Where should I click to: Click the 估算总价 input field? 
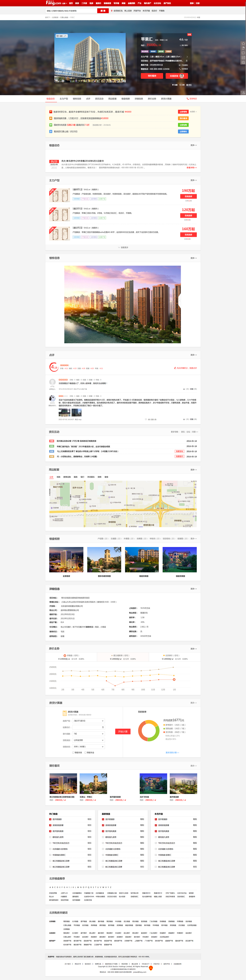[88, 727]
